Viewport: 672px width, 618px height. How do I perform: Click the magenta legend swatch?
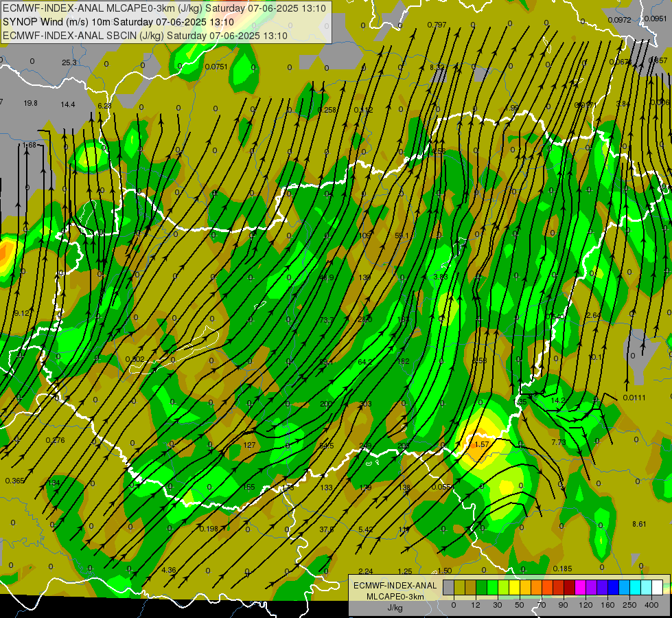coord(580,587)
